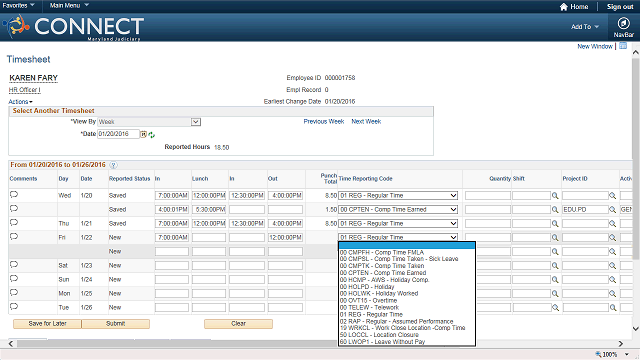Collapse the Fri 1/22 Time Reporting Code dropdown

pyautogui.click(x=398, y=237)
